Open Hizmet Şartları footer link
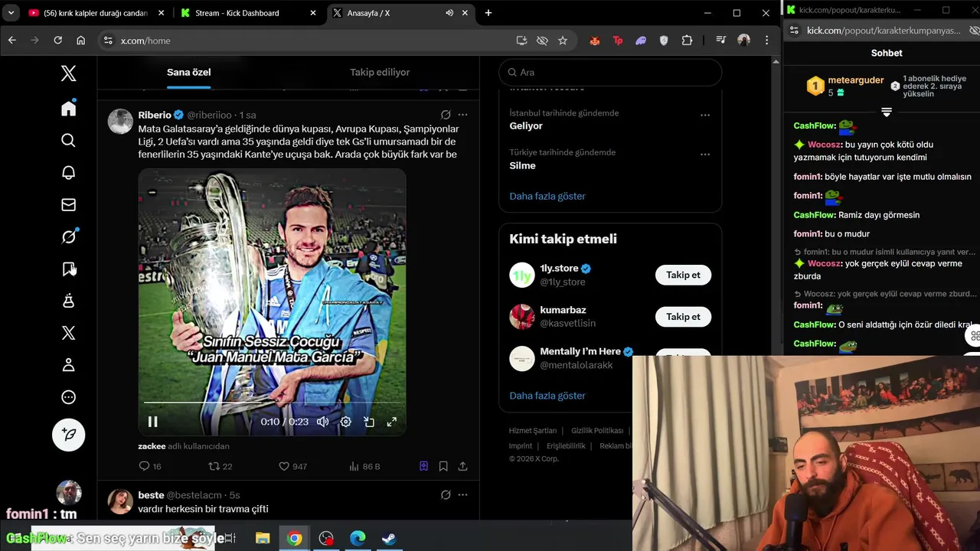 pyautogui.click(x=533, y=431)
